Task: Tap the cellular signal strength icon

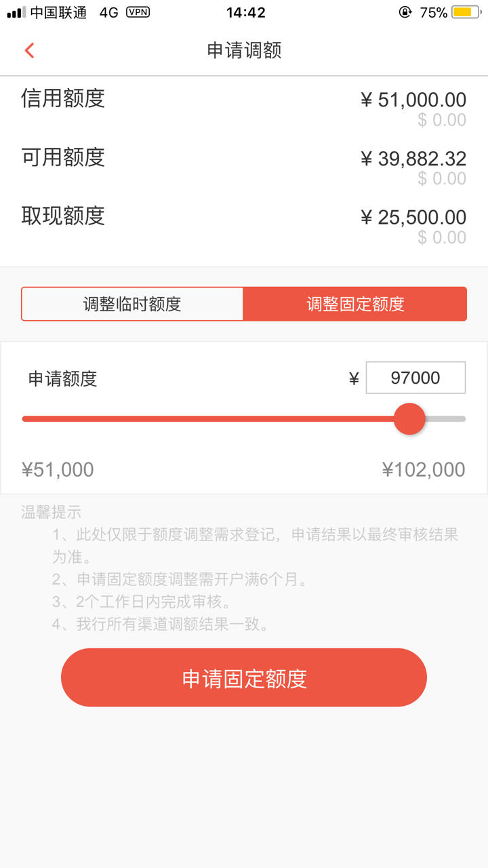Action: pos(16,12)
